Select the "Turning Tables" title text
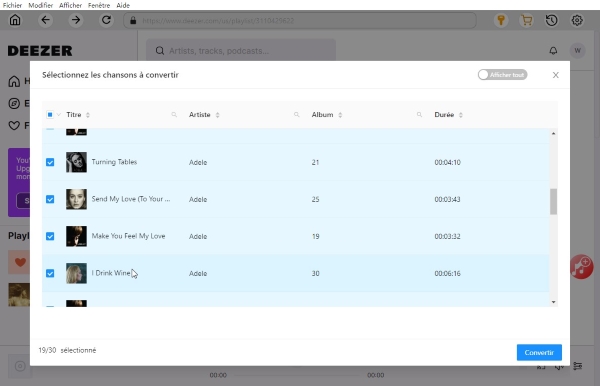The image size is (600, 386). click(114, 162)
